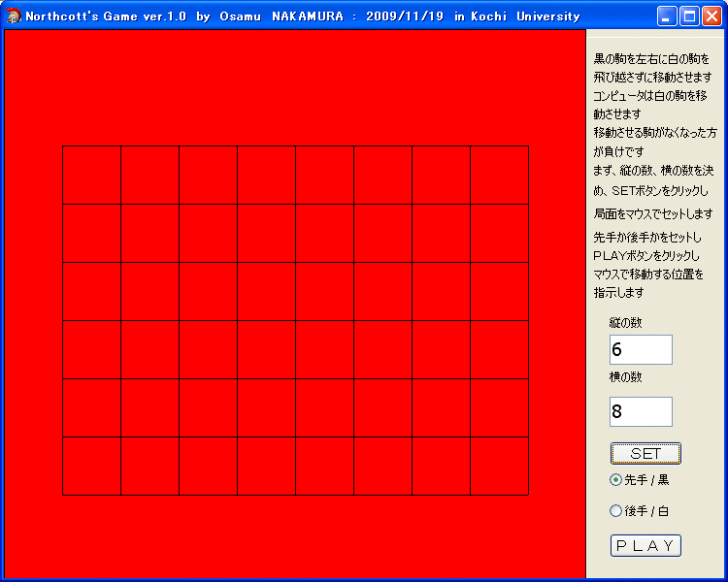Image resolution: width=728 pixels, height=582 pixels.
Task: Maximize the Northcott's Game window
Action: 689,16
